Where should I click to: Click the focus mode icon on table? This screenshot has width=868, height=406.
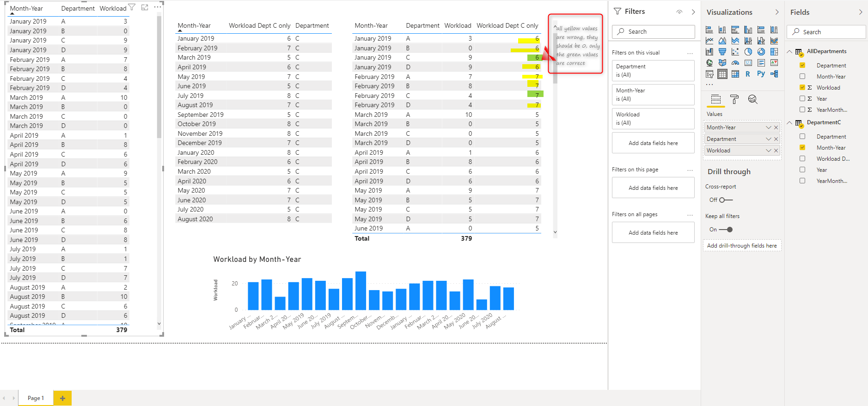point(145,7)
